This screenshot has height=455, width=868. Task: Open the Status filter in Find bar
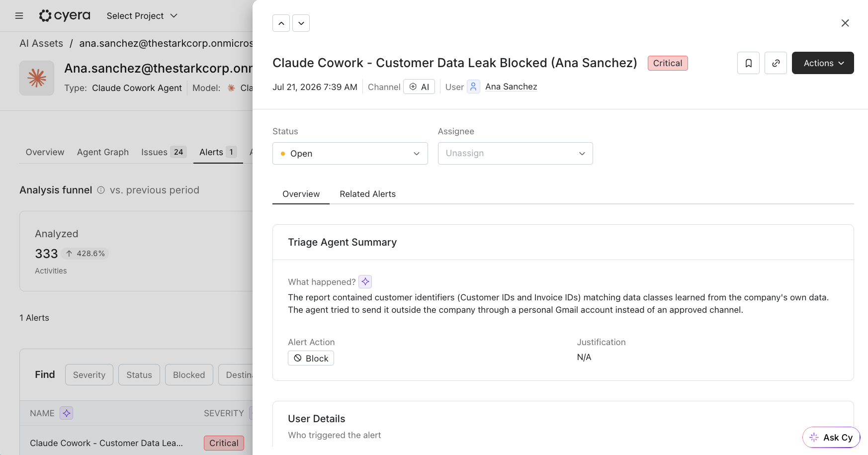click(139, 375)
